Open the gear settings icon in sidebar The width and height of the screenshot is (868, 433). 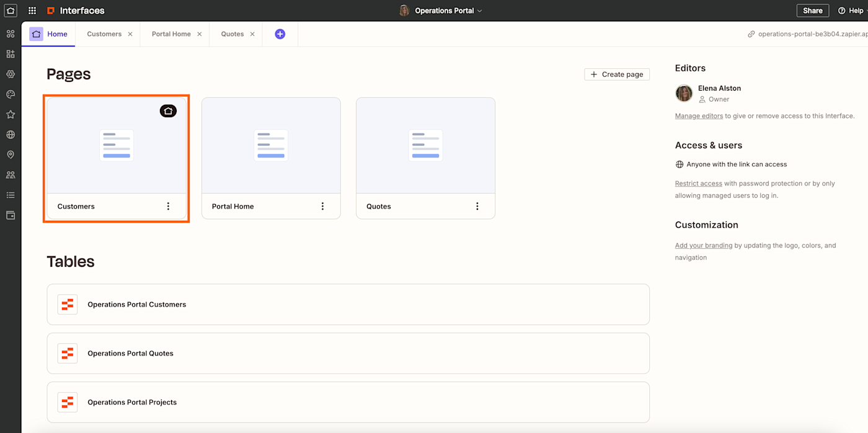pos(11,74)
